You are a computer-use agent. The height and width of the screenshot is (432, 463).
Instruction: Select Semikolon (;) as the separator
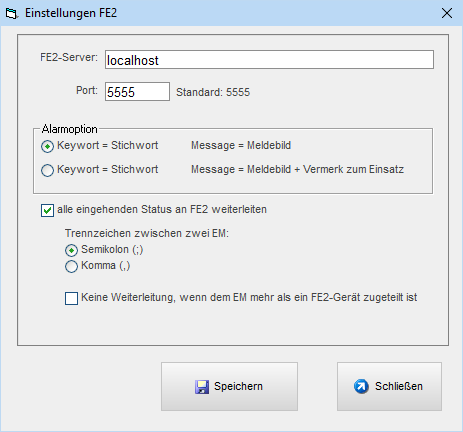pos(71,250)
